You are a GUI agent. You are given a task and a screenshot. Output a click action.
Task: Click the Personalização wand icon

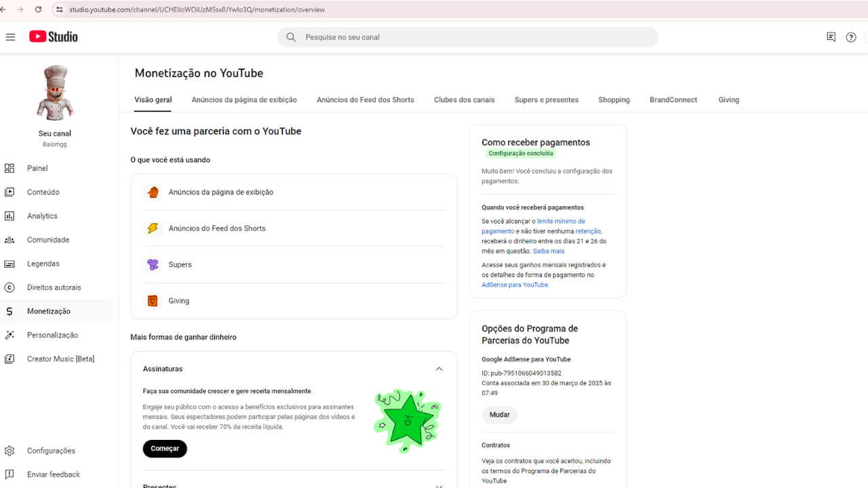click(9, 335)
